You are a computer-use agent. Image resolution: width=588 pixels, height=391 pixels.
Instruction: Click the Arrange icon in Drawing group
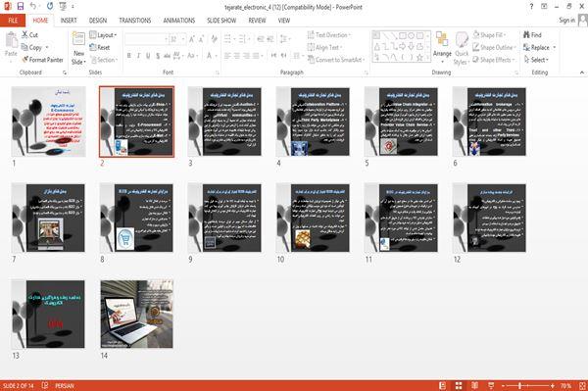tap(442, 39)
